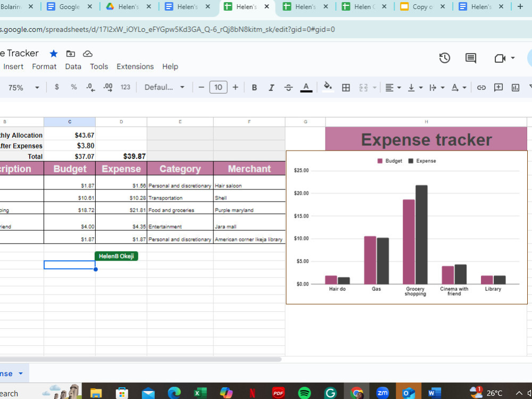The width and height of the screenshot is (532, 399).
Task: Open the Extensions menu
Action: tap(135, 66)
